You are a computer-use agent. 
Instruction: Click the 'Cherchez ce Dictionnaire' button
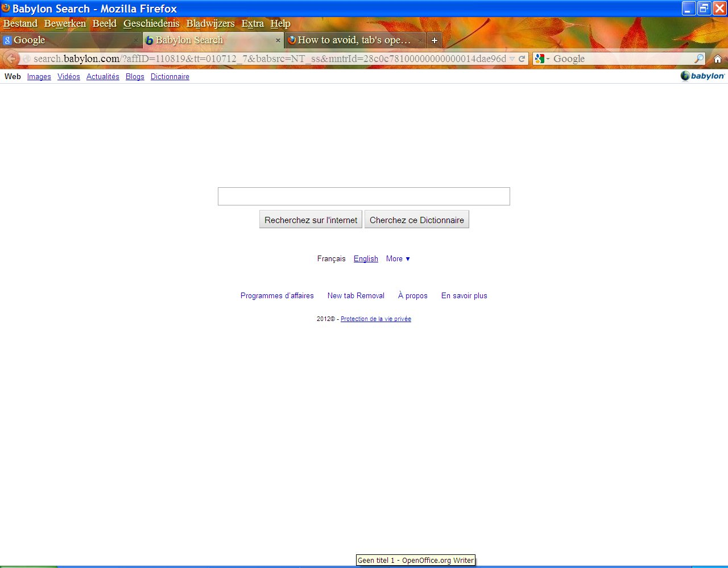point(417,220)
